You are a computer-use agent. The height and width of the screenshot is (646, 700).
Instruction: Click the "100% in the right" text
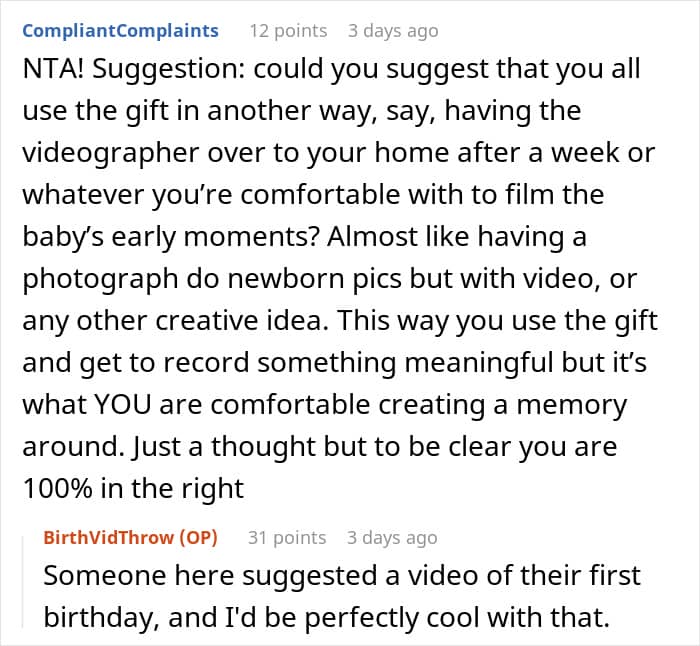click(x=133, y=488)
